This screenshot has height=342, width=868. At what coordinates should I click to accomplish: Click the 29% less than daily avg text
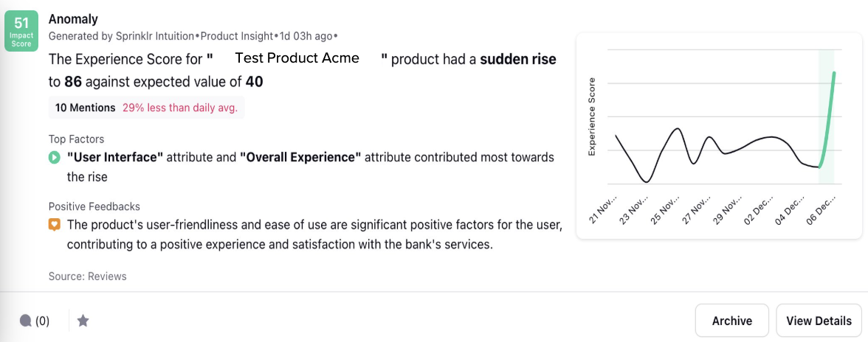pyautogui.click(x=180, y=108)
